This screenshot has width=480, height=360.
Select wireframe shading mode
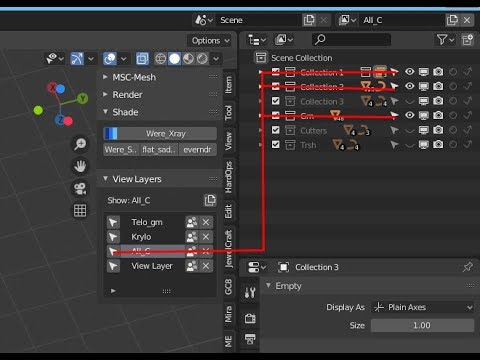point(160,59)
